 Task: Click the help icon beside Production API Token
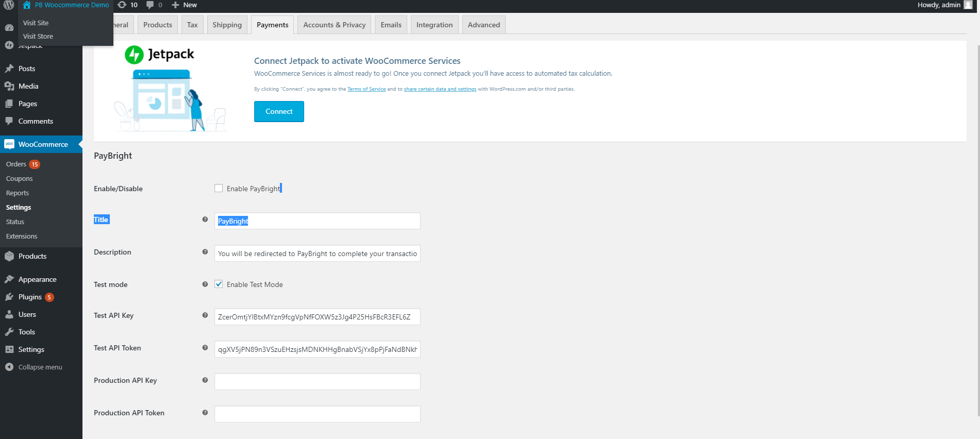[x=205, y=413]
